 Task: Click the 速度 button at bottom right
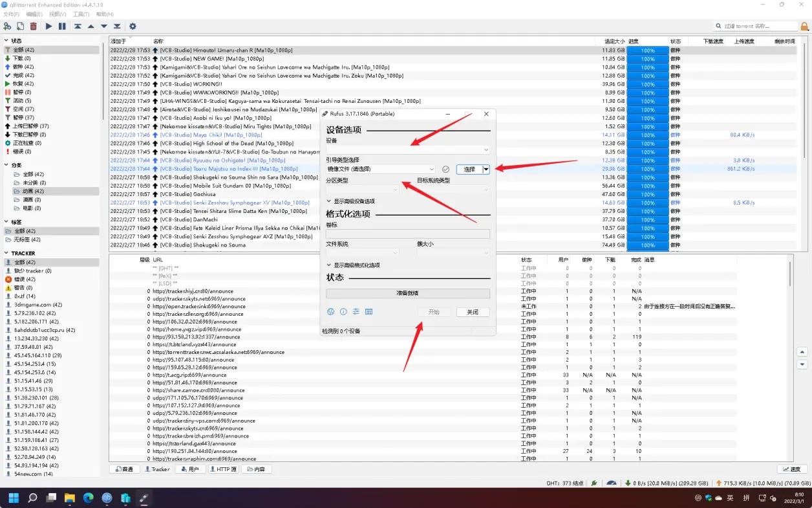(792, 469)
